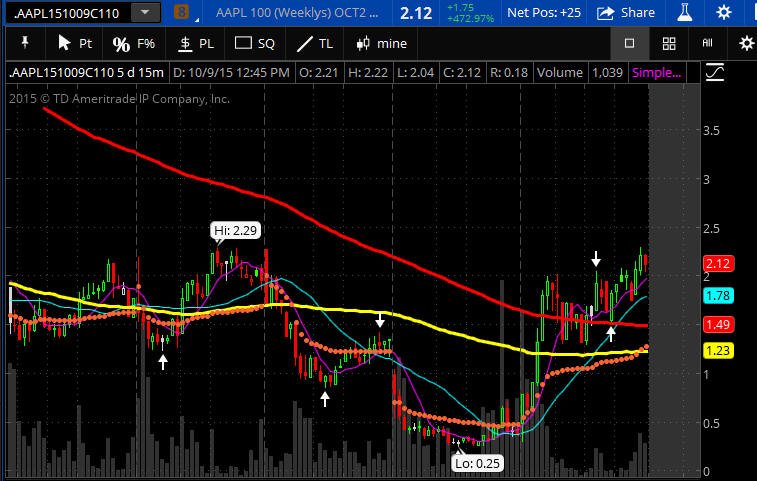
Task: Click the Lo: 0.25 chart label
Action: 477,464
